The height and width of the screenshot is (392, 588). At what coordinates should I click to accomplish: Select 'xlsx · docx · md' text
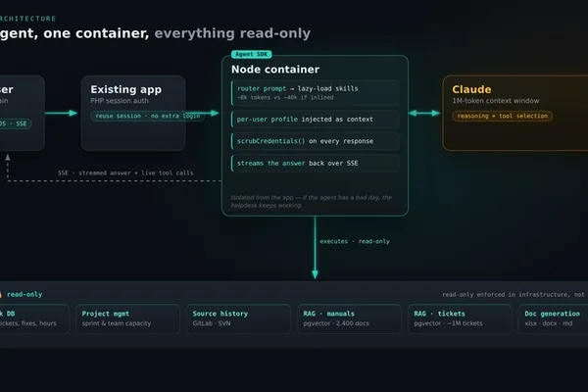pos(549,323)
